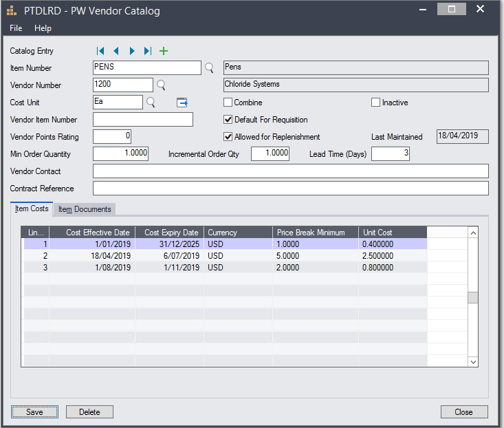Select USD currency cell in line 2
Screen dimensions: 504x428
click(239, 256)
